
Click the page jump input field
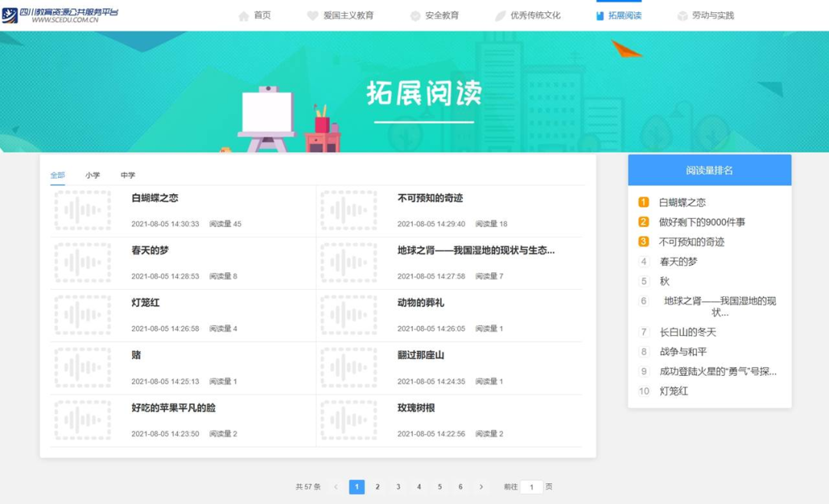tap(532, 486)
